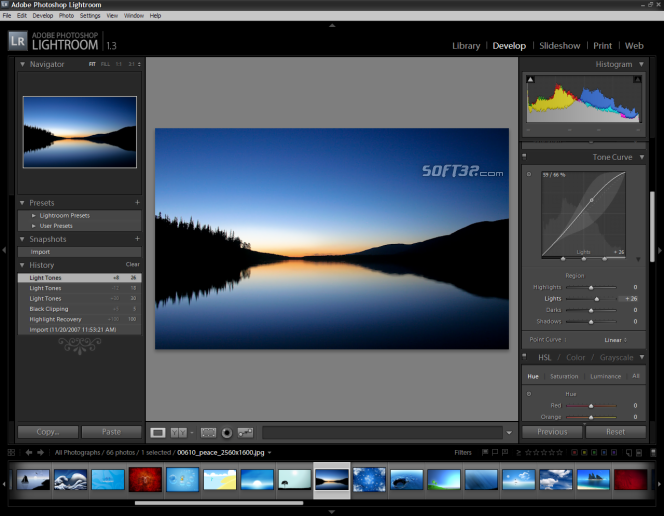Add a new preset with plus icon
The width and height of the screenshot is (664, 516).
(x=137, y=202)
